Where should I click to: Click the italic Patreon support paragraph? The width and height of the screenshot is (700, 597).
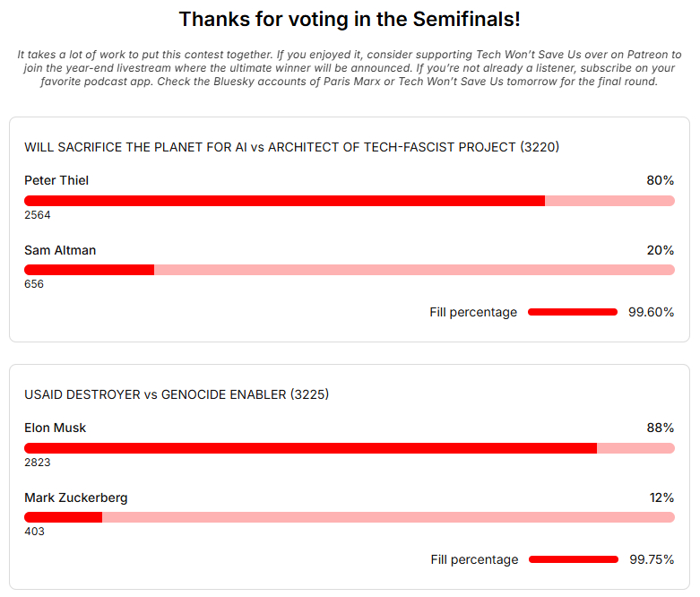(x=350, y=68)
